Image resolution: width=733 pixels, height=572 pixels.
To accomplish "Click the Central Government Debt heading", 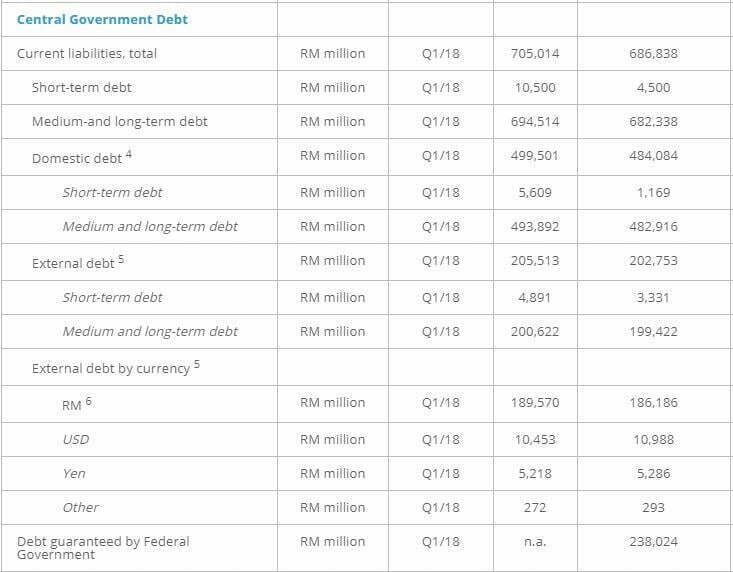I will pyautogui.click(x=102, y=20).
